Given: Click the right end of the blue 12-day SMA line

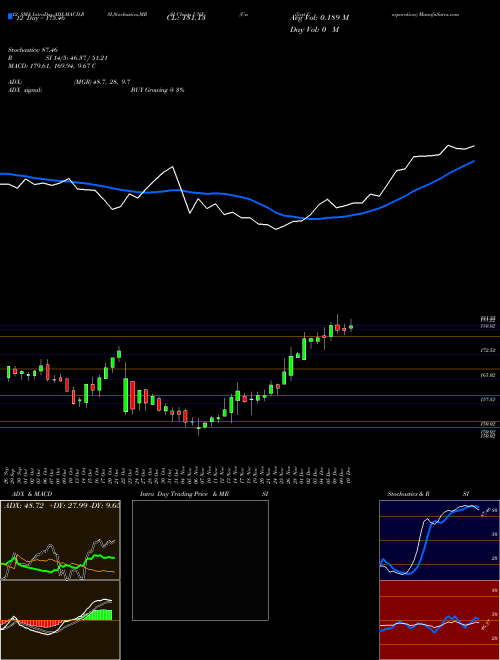Looking at the screenshot, I should (474, 161).
